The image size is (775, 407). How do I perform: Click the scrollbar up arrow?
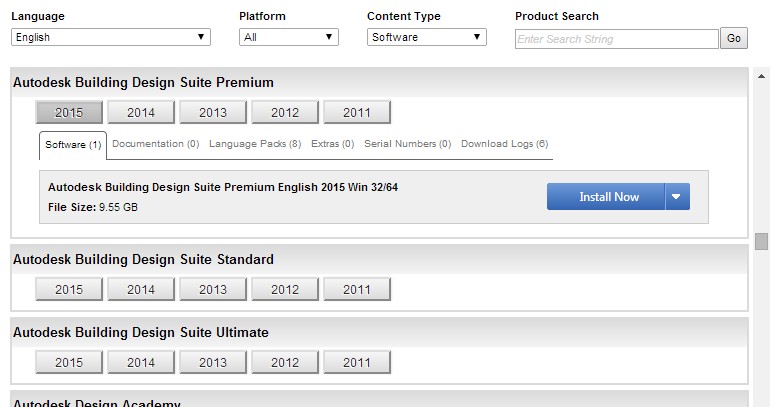(761, 76)
